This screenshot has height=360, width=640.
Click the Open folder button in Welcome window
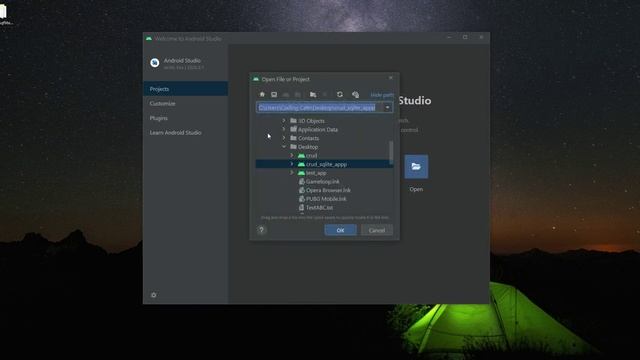tap(416, 167)
